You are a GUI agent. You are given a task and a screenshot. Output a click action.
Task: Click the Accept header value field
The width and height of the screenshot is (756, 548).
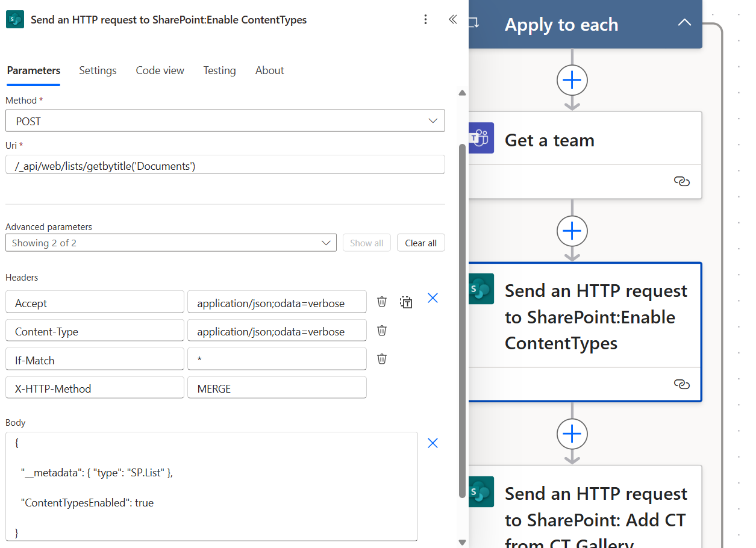[277, 302]
